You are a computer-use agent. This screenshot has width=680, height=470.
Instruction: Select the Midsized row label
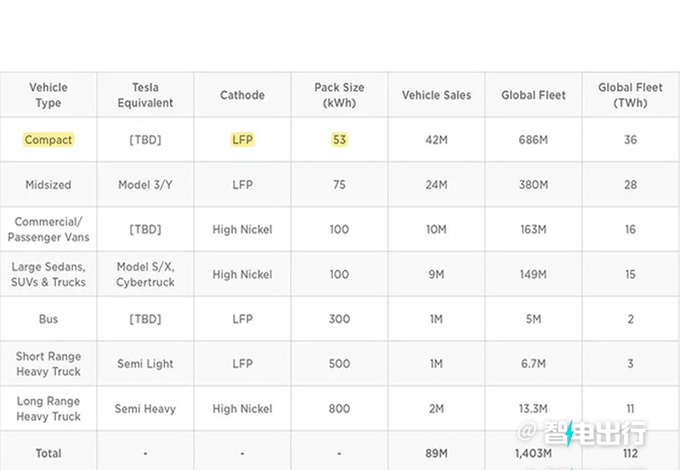click(48, 185)
